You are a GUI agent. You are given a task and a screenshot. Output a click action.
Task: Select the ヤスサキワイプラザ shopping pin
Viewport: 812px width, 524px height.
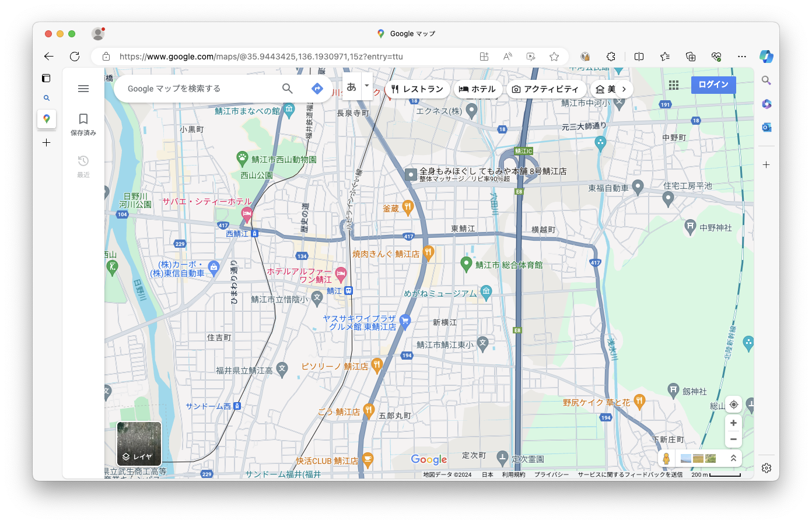click(405, 321)
